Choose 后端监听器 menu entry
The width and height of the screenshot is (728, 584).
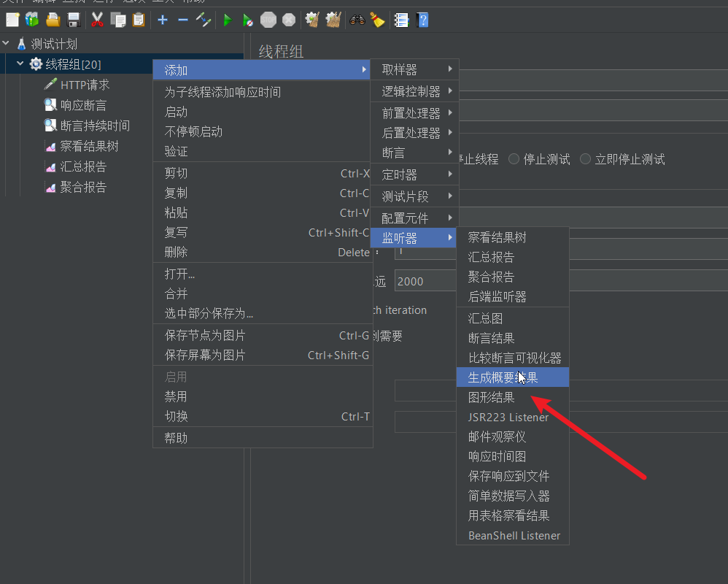coord(513,296)
